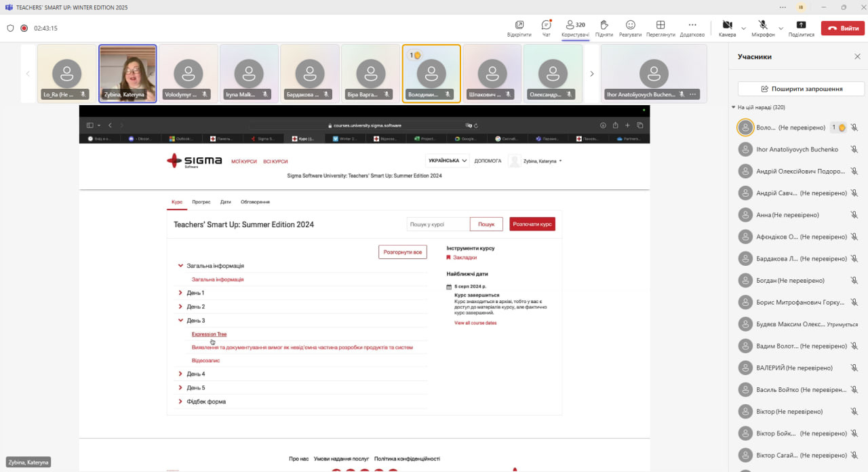Viewport: 868px width, 472px height.
Task: Open the camera options dropdown arrow
Action: click(x=743, y=28)
